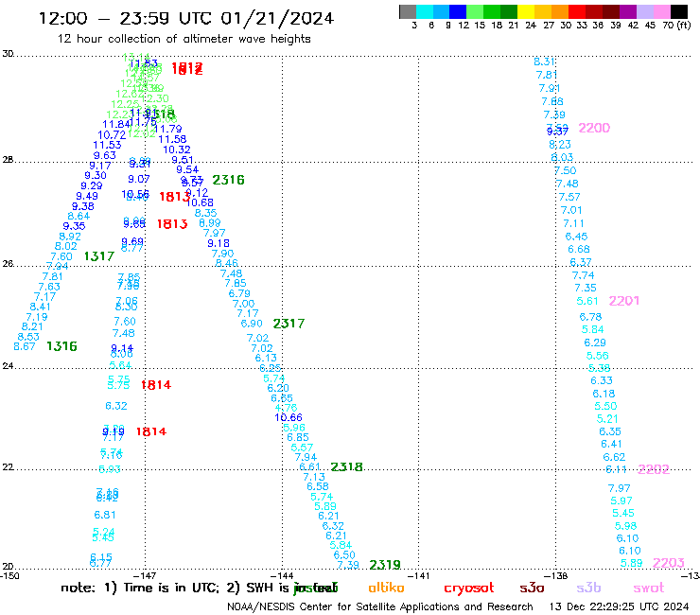The width and height of the screenshot is (700, 615).
Task: Click the green time label '2317'
Action: click(x=289, y=324)
